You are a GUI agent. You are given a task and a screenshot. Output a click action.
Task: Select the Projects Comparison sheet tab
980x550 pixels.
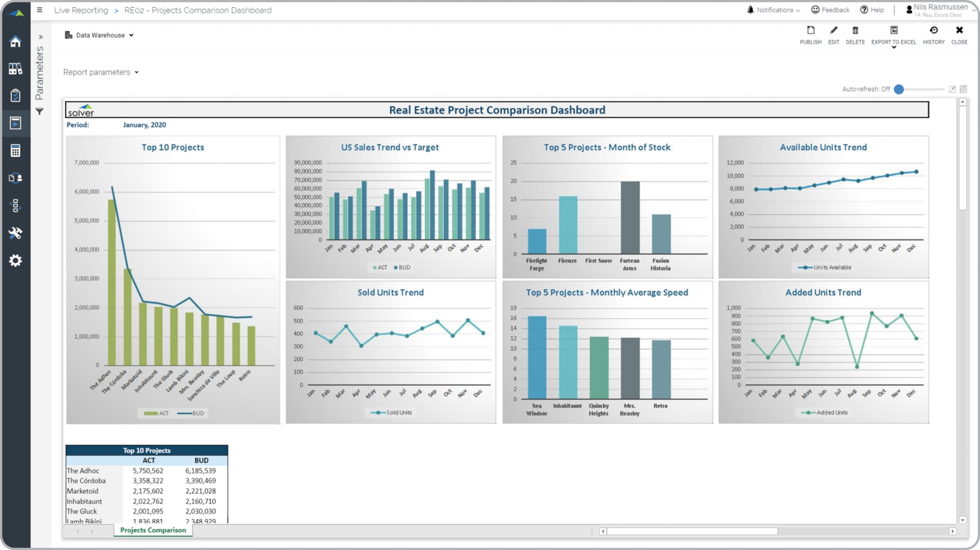153,530
